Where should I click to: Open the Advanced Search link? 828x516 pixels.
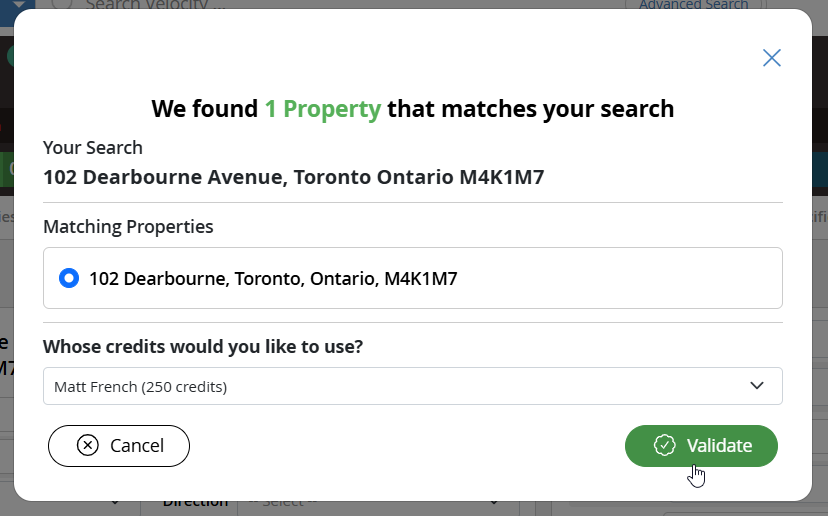(693, 5)
